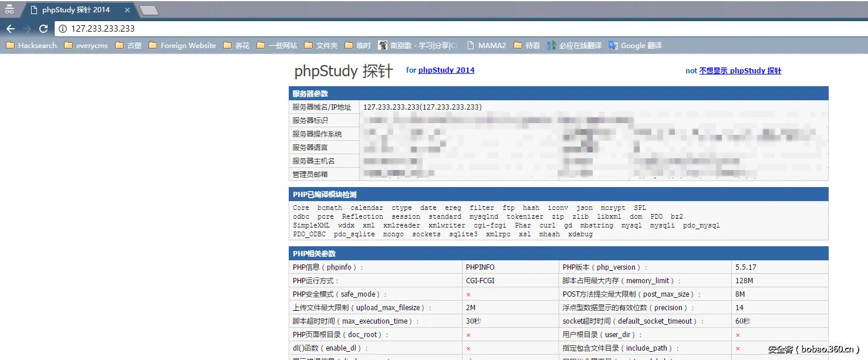868x360 pixels.
Task: Click the 60秒 default_socket_timeout value
Action: coord(743,321)
